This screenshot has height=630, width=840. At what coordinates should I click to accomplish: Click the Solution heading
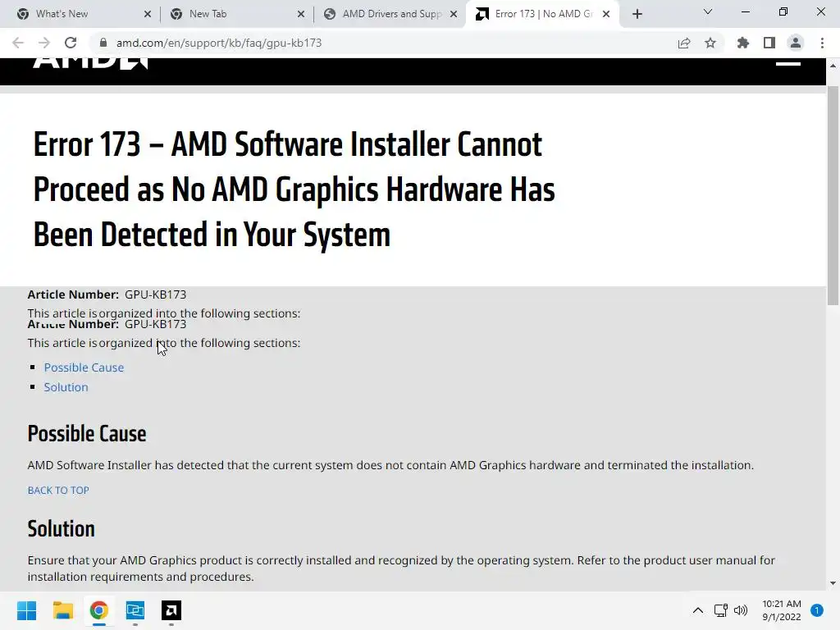tap(61, 529)
